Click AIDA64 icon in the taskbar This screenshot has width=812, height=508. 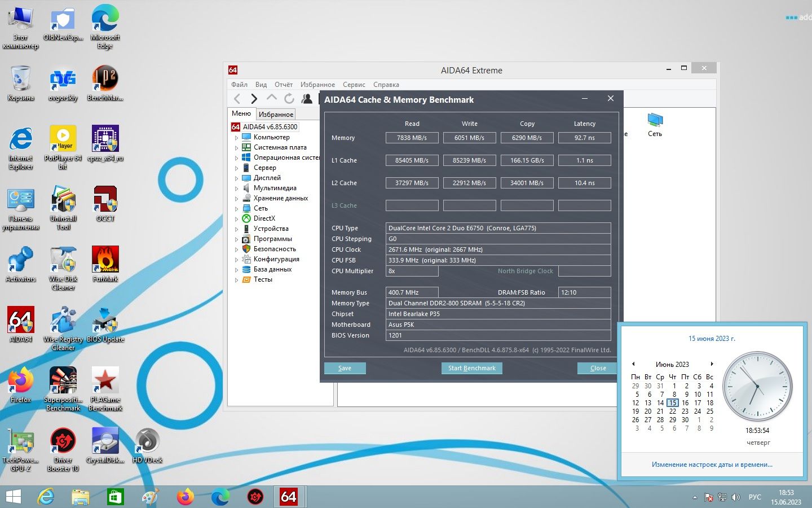[289, 497]
